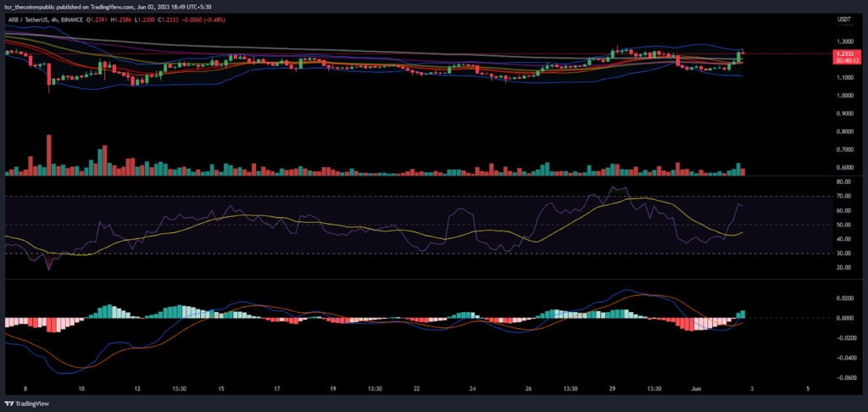The image size is (868, 412).
Task: Select the close value C1.2333 in legend
Action: click(169, 19)
